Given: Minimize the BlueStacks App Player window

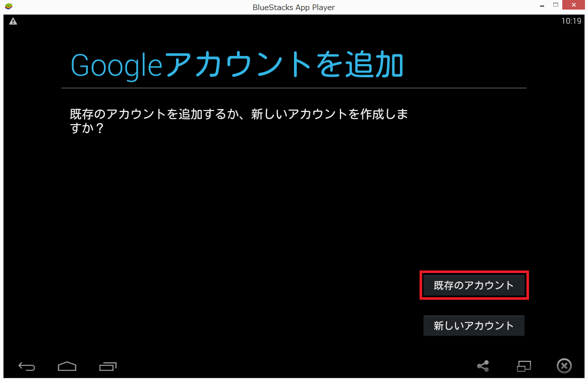Looking at the screenshot, I should click(542, 5).
